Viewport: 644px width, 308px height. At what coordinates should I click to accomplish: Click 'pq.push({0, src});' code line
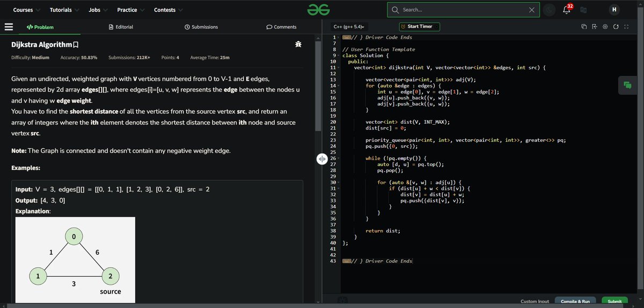click(x=392, y=146)
